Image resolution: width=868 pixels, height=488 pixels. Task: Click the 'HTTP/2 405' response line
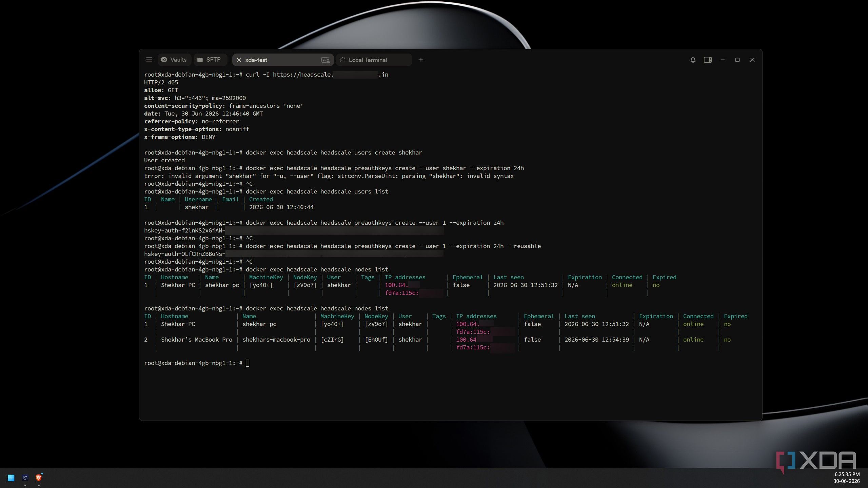(161, 82)
